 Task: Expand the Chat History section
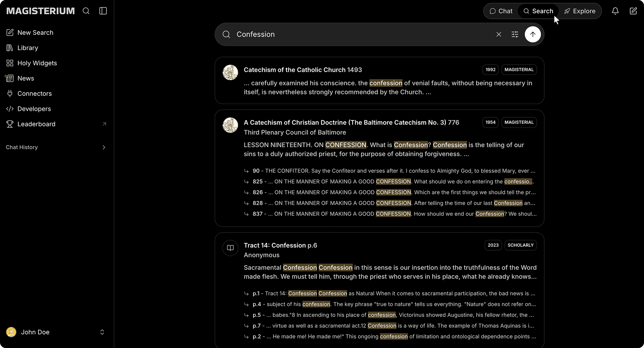point(56,147)
